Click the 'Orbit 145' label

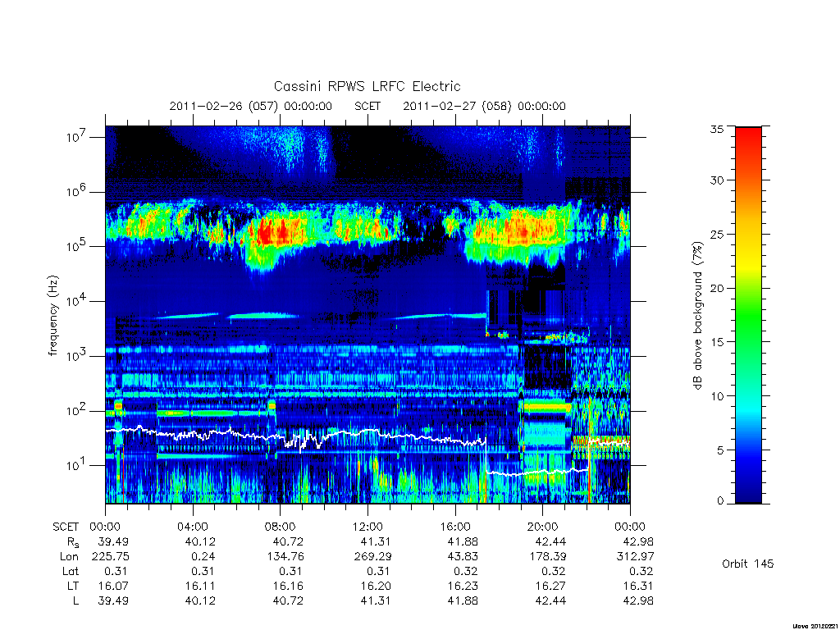click(748, 564)
